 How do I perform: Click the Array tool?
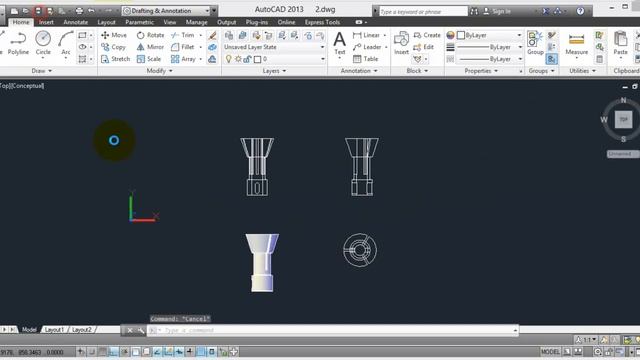[x=183, y=59]
